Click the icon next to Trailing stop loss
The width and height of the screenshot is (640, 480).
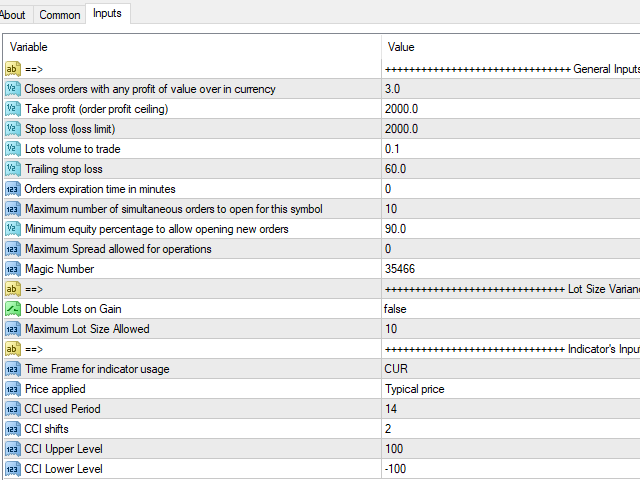13,169
